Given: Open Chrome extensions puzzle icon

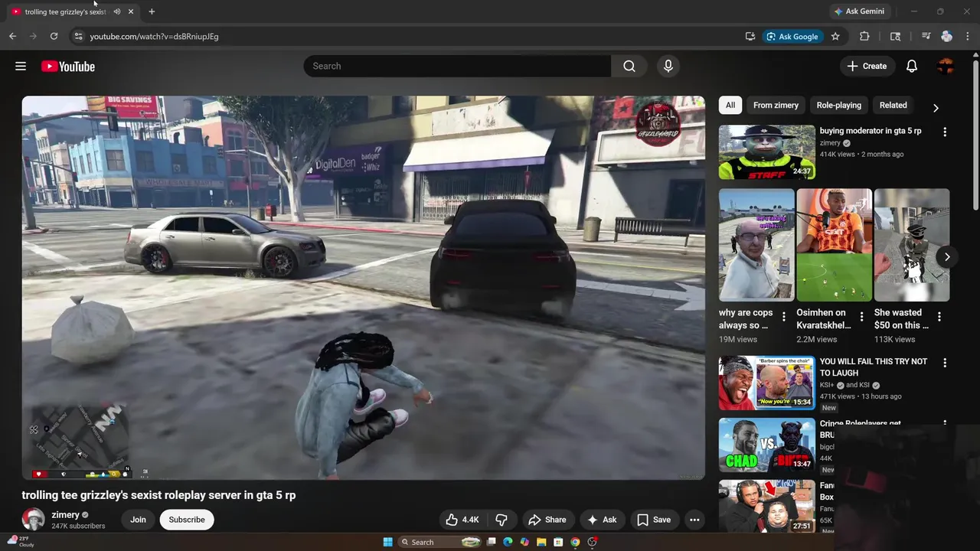Looking at the screenshot, I should [x=864, y=36].
